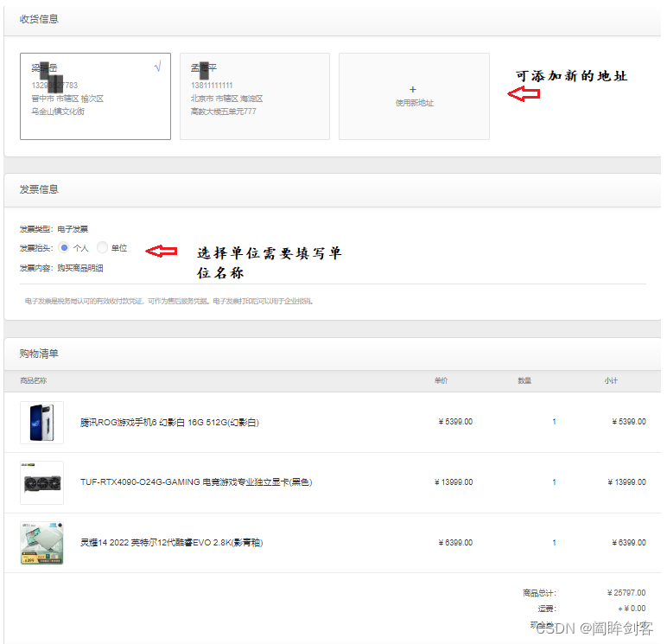Click the 使用新地址 label
667x644 pixels.
click(415, 103)
